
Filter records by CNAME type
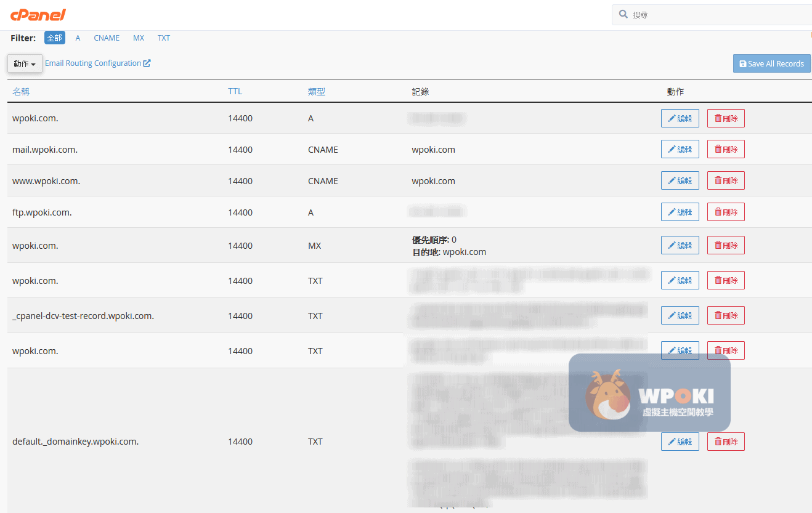pos(107,38)
